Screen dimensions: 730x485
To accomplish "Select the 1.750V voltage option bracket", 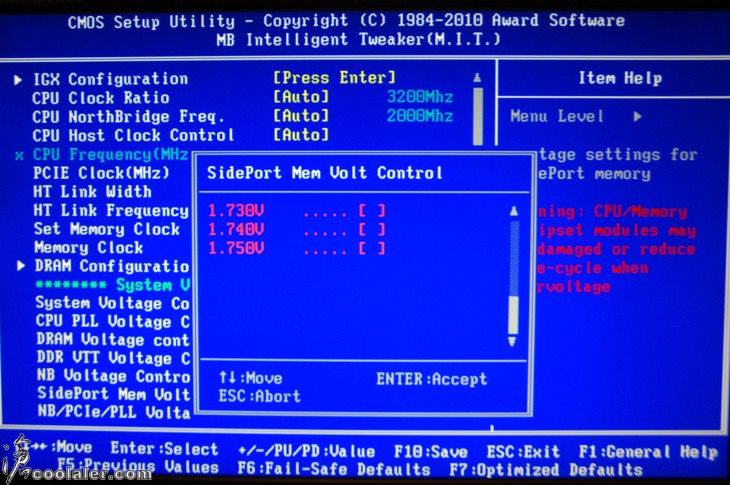I will (372, 248).
